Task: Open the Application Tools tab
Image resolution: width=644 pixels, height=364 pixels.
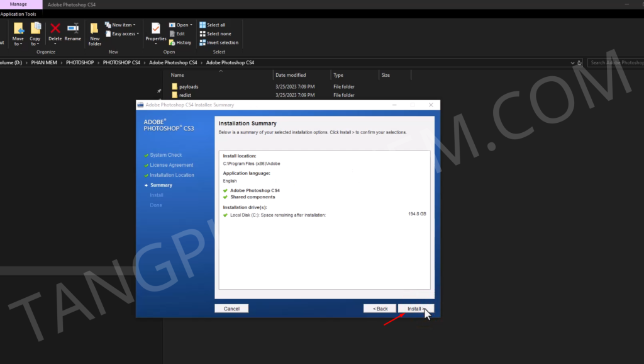Action: (18, 14)
